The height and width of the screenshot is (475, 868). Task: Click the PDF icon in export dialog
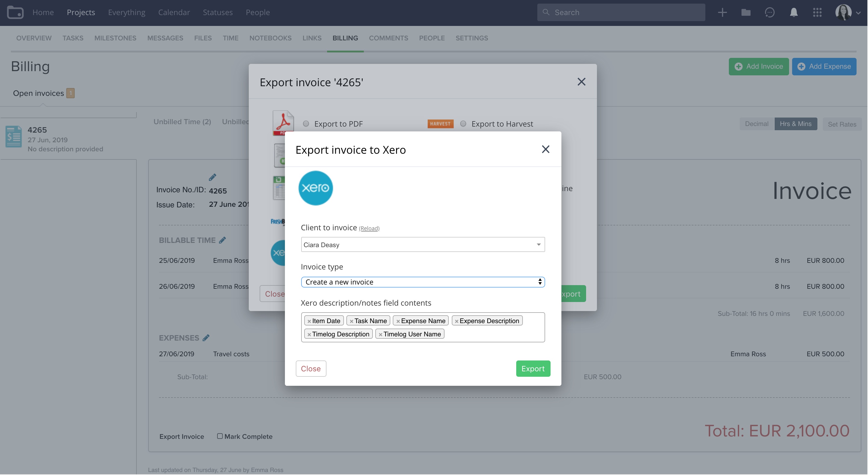point(283,123)
